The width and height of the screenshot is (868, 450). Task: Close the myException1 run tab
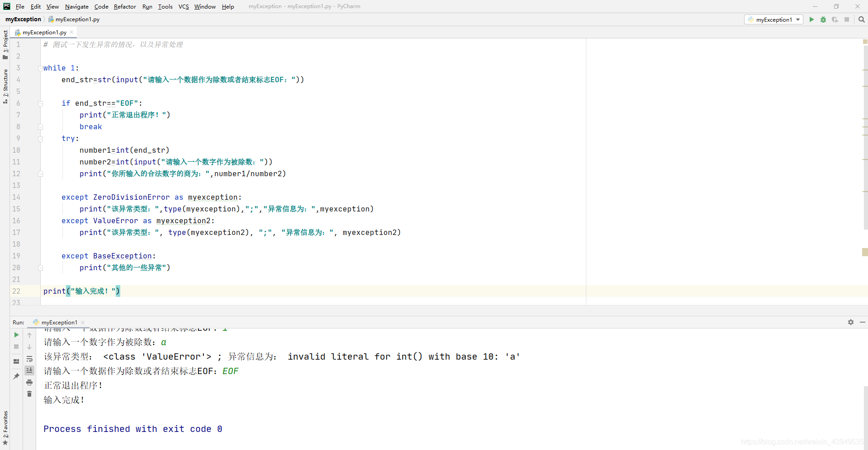point(83,323)
